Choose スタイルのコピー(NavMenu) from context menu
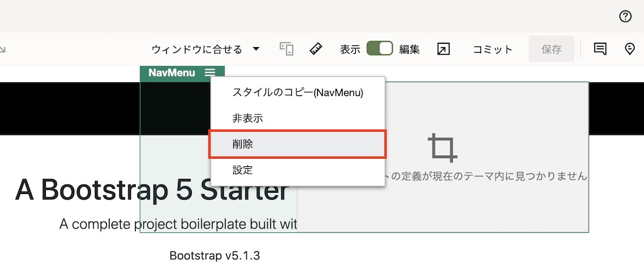 pos(297,92)
